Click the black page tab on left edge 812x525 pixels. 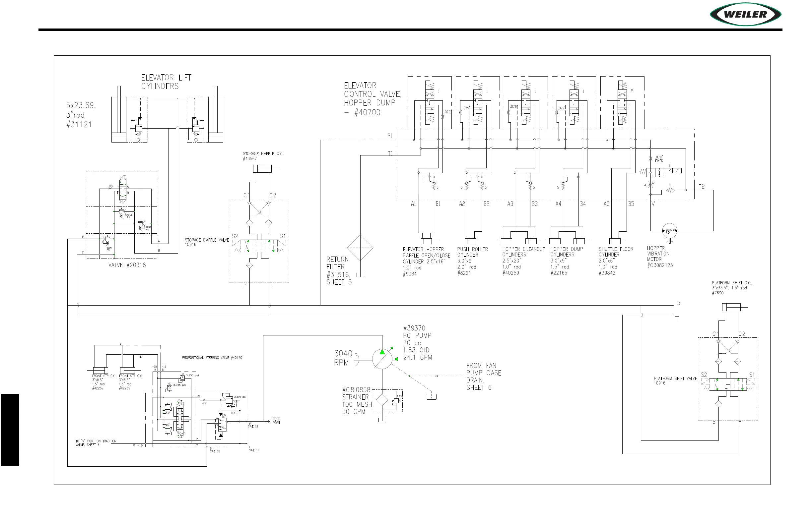(x=10, y=430)
